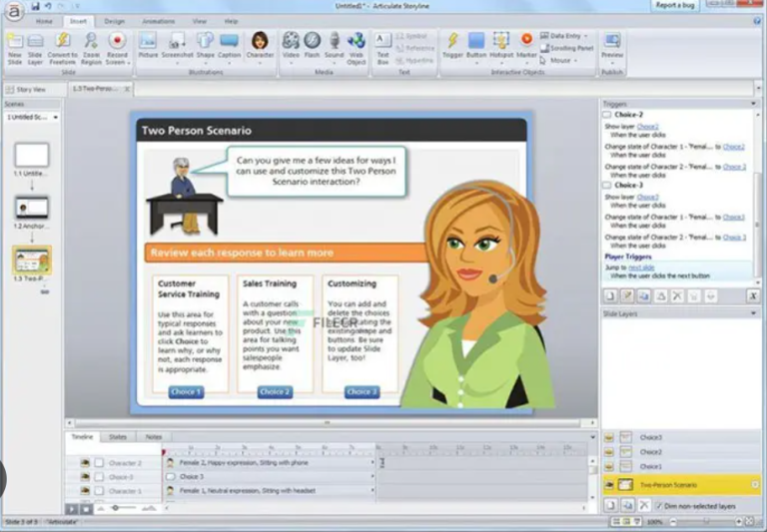Insert a Hotspot
This screenshot has height=532, width=767.
coord(501,48)
